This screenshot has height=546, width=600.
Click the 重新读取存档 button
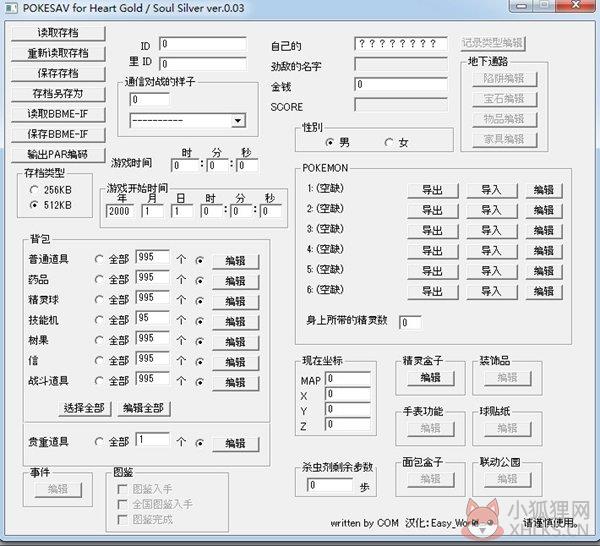click(x=58, y=54)
